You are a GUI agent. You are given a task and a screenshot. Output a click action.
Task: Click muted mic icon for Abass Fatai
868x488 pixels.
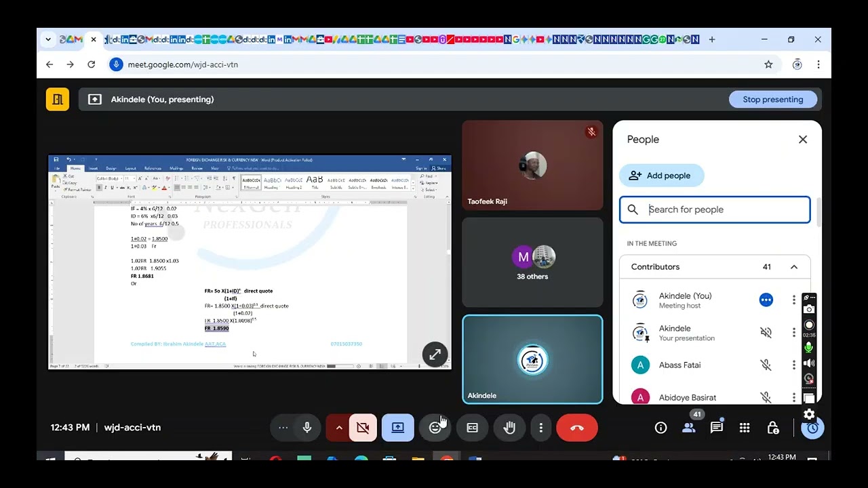pos(766,365)
